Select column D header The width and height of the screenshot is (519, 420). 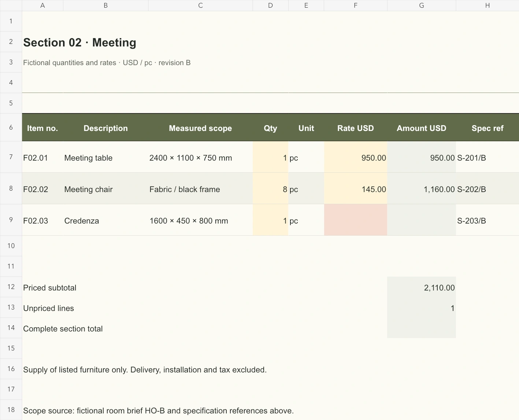click(270, 5)
